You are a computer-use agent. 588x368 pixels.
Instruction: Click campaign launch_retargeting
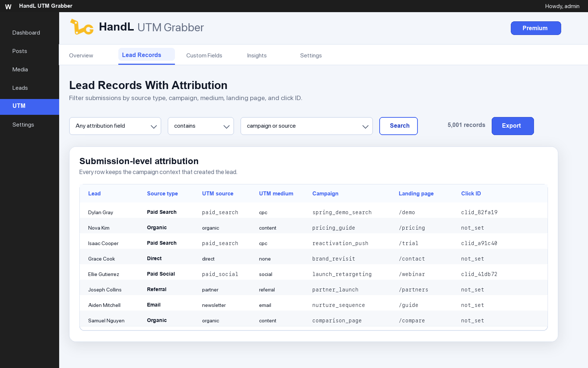point(342,274)
